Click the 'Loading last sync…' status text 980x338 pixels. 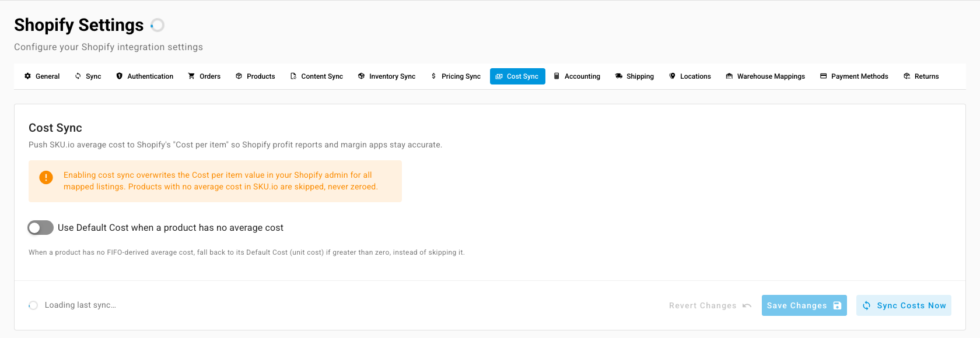(x=80, y=305)
